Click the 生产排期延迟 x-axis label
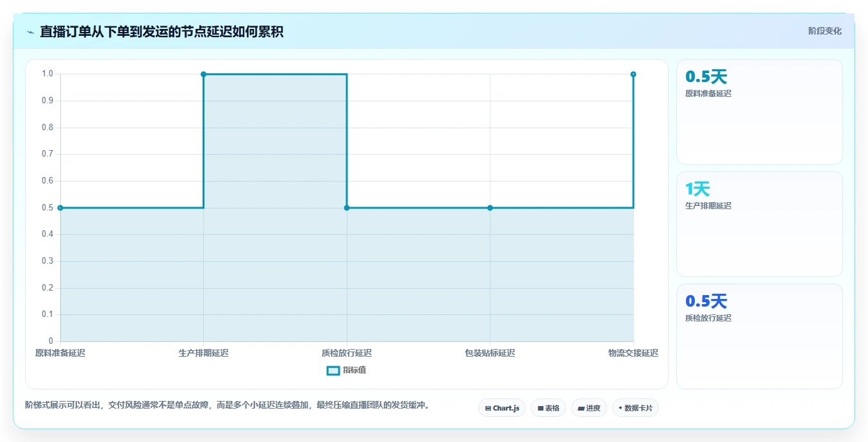This screenshot has height=442, width=868. pyautogui.click(x=204, y=353)
